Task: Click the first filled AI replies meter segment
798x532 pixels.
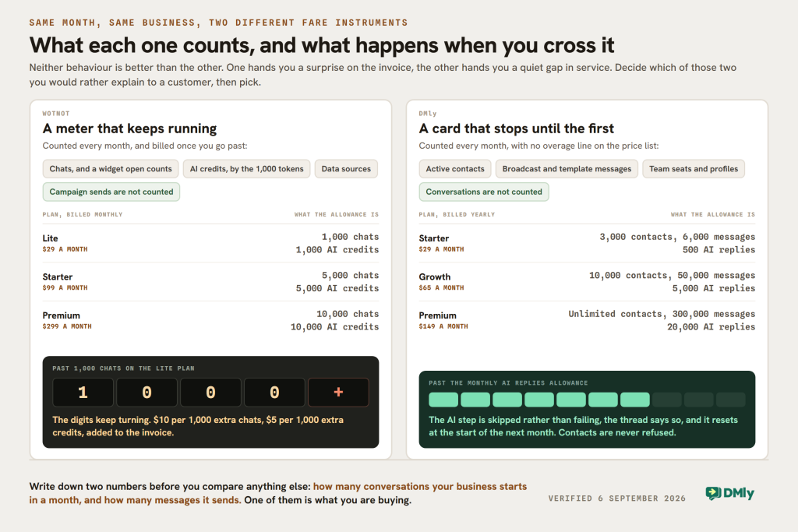Action: coord(443,400)
